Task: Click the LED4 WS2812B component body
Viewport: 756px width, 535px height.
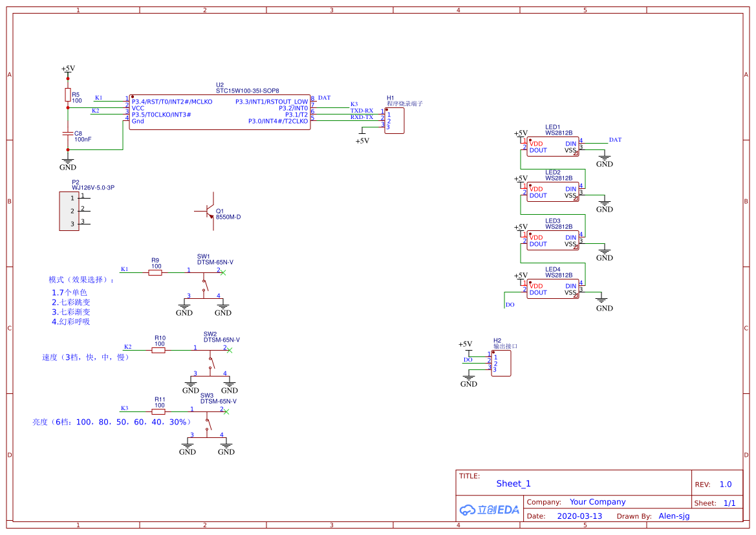Action: pos(552,289)
